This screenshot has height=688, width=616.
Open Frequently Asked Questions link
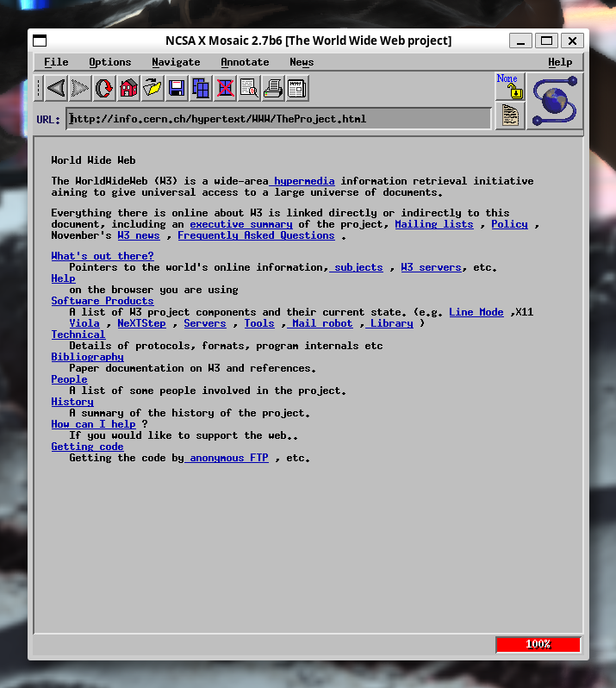coord(256,235)
